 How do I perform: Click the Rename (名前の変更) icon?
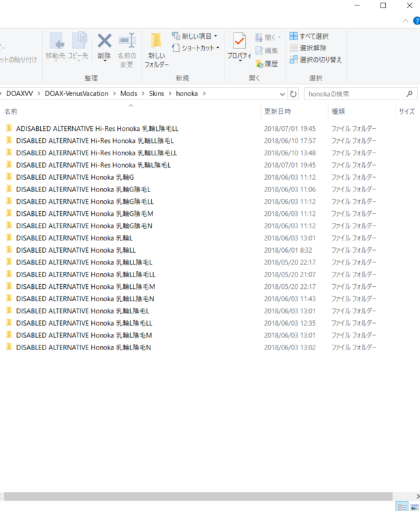coord(127,50)
